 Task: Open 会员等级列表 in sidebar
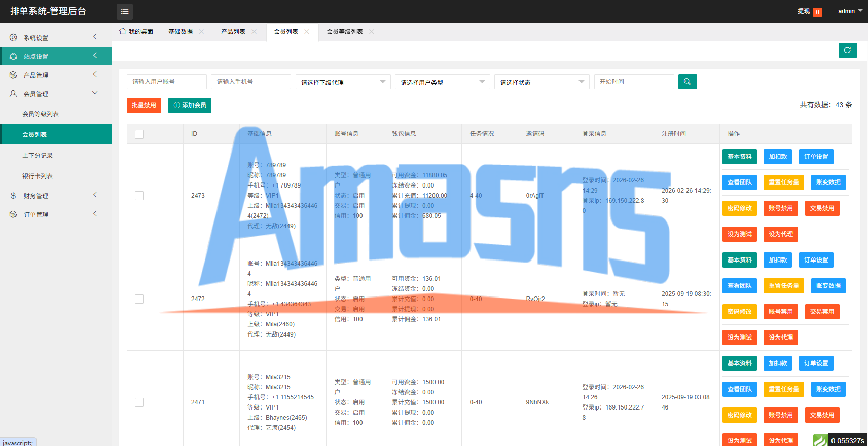pos(56,114)
